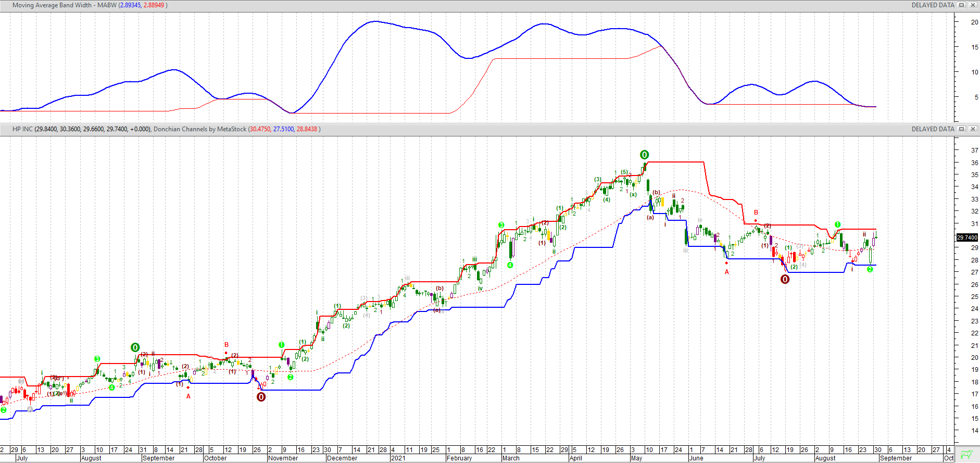Click the HP INC symbol label in pane header
The image size is (980, 463).
point(22,129)
